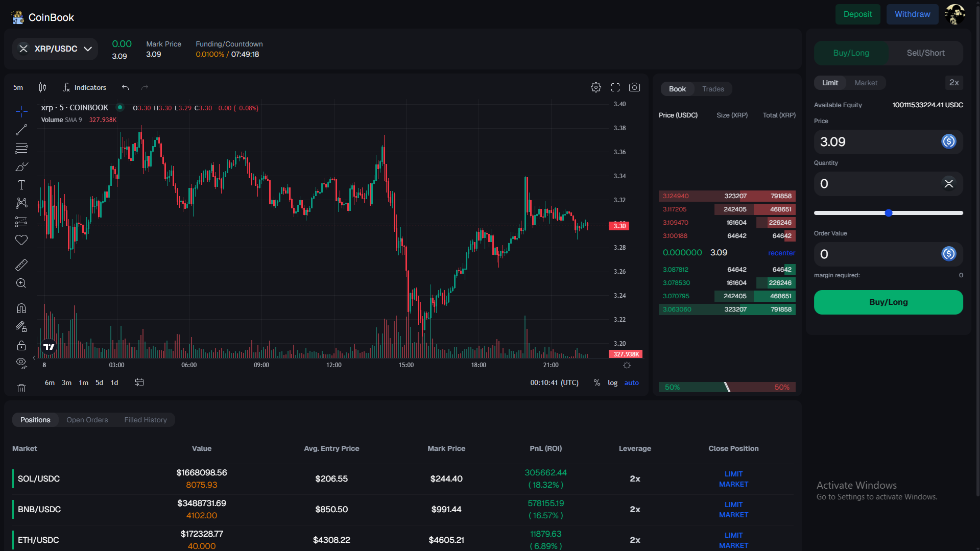Open the candlestick chart style icon
The image size is (980, 551).
(43, 87)
